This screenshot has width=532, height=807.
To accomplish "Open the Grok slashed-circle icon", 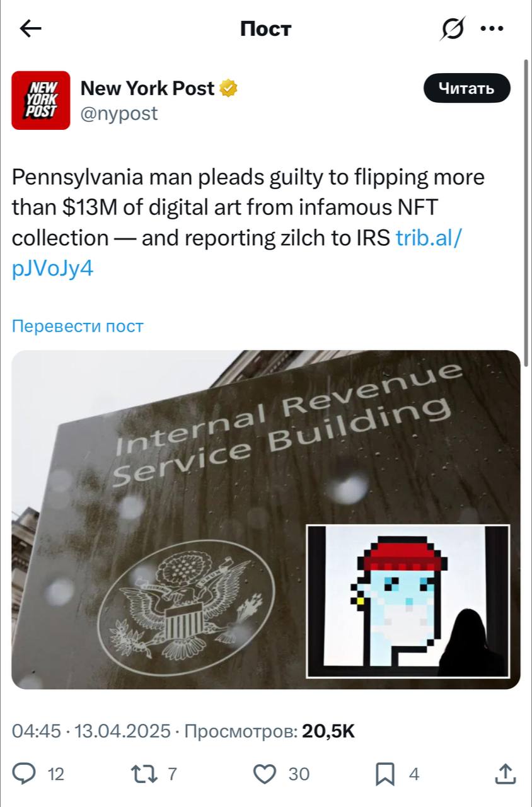I will pos(453,28).
